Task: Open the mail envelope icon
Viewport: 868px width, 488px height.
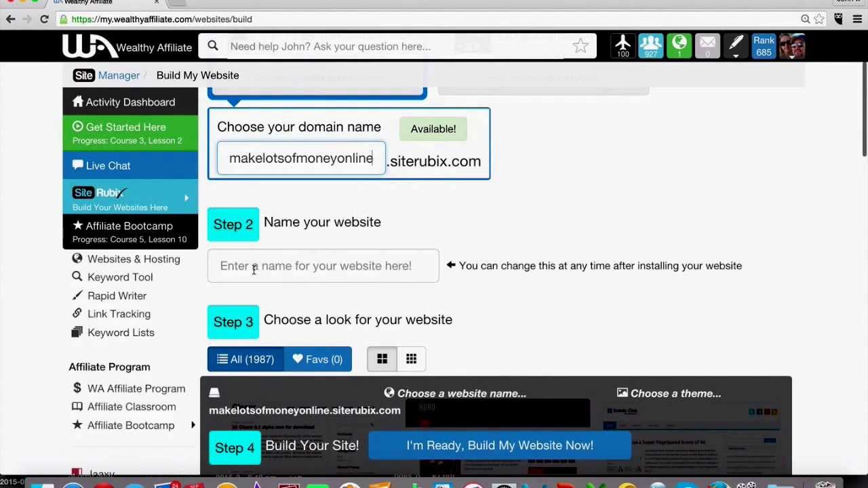Action: point(707,46)
